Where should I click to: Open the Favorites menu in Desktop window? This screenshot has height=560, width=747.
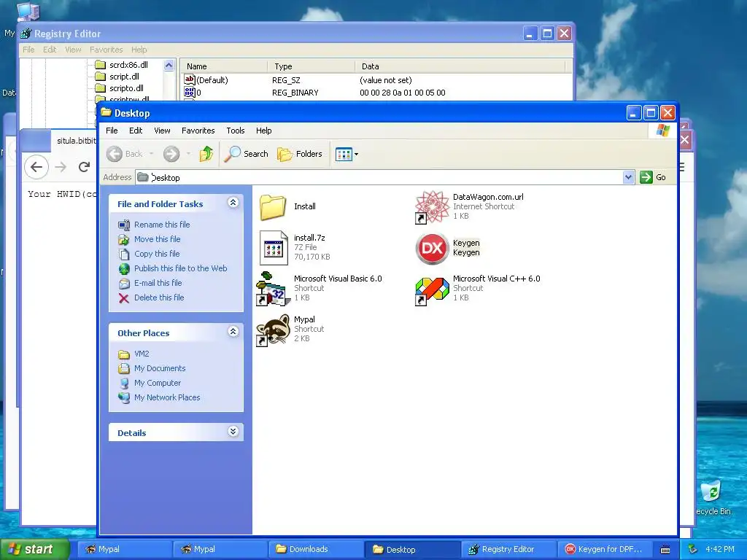pyautogui.click(x=198, y=131)
